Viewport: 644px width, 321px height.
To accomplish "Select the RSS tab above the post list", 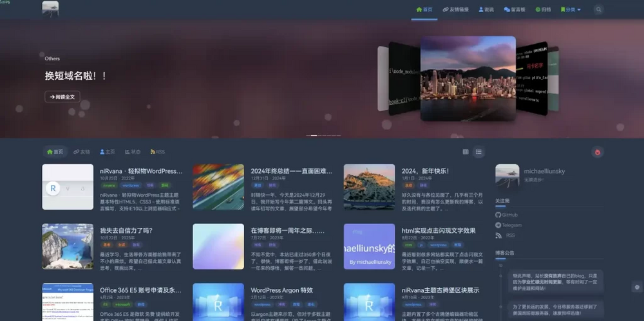I will (x=158, y=152).
